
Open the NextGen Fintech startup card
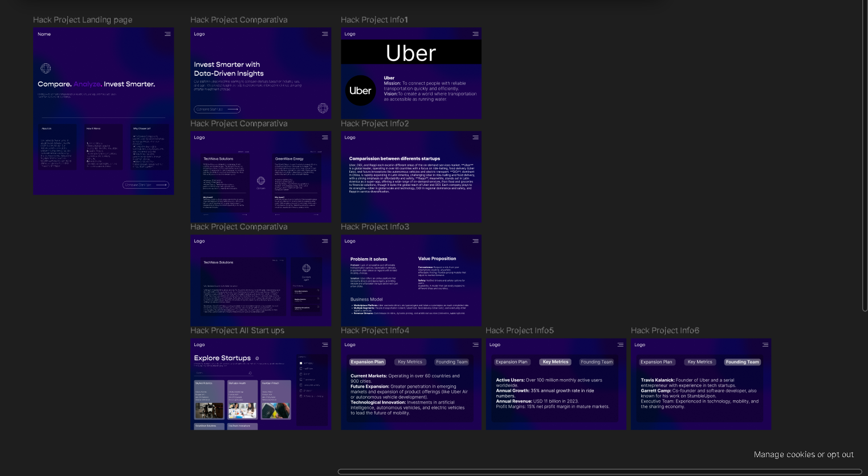click(276, 400)
